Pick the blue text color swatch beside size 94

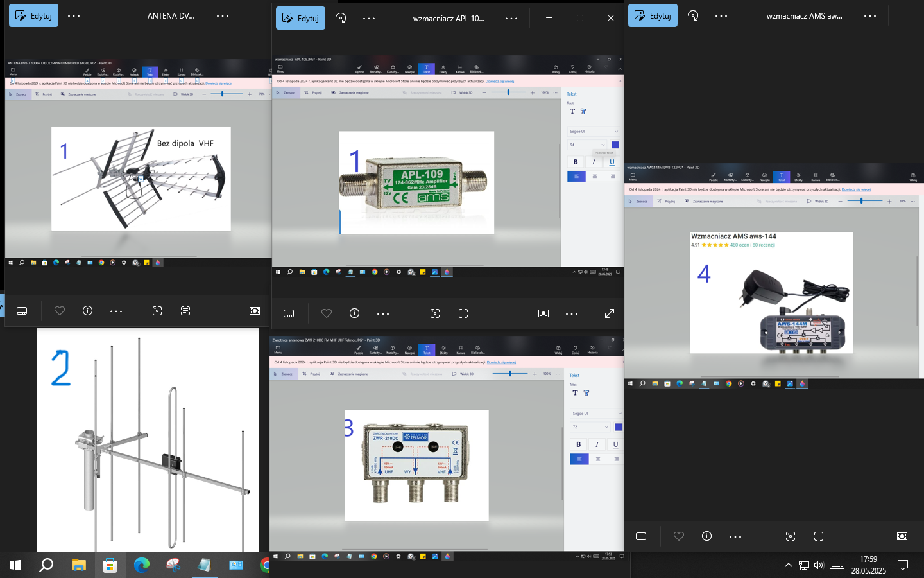pos(615,144)
